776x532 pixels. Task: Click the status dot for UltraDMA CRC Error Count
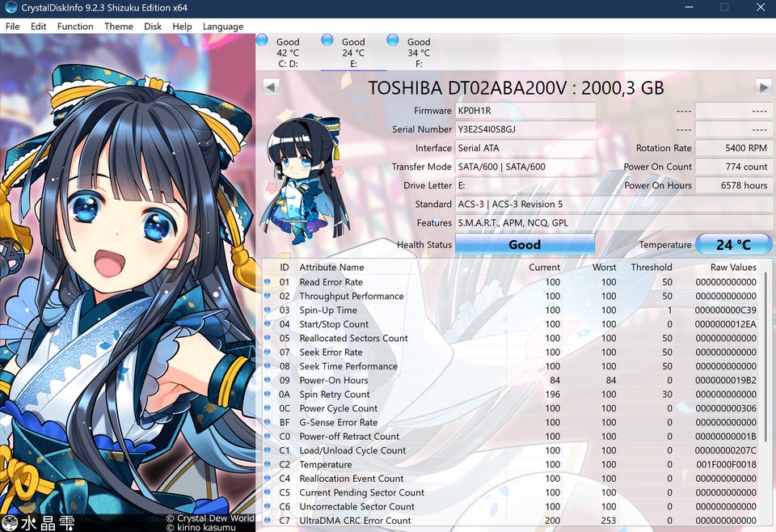268,520
